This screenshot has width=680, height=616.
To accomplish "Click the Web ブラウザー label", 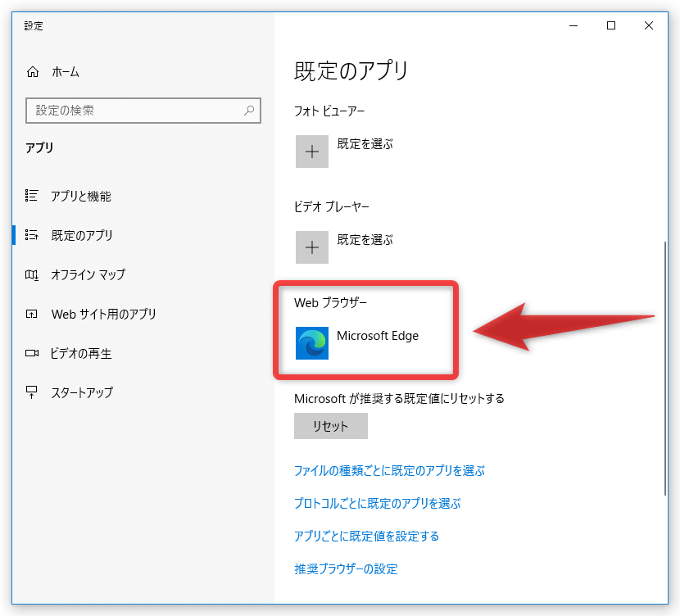I will click(x=330, y=302).
